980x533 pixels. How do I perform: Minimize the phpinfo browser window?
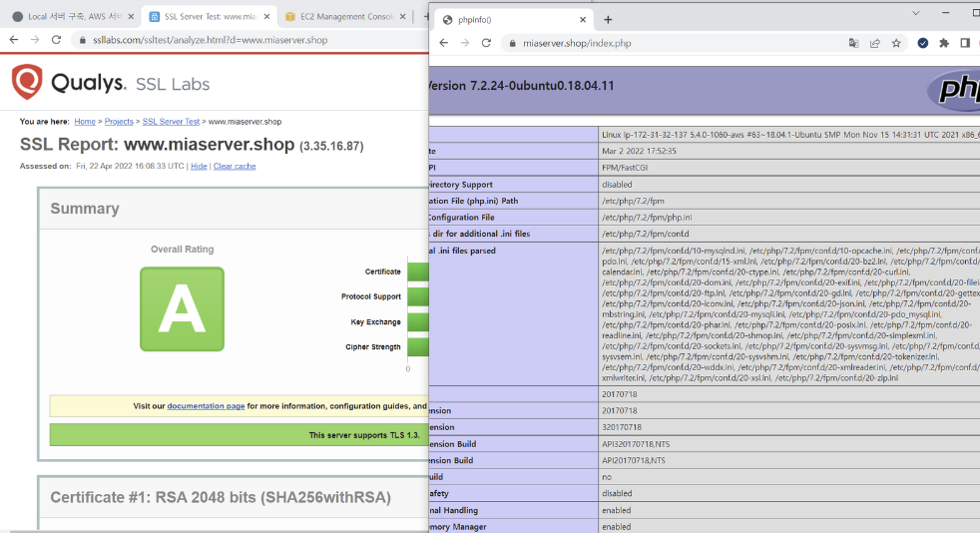pos(946,13)
